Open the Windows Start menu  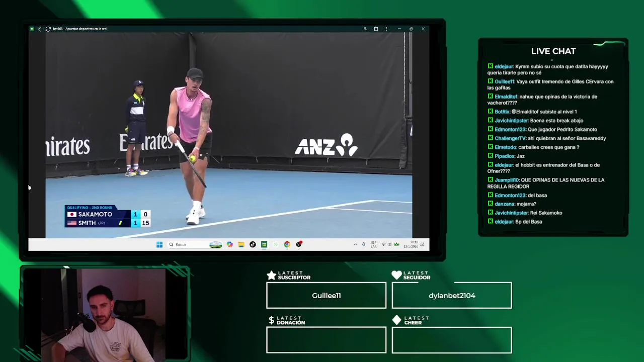pos(159,244)
